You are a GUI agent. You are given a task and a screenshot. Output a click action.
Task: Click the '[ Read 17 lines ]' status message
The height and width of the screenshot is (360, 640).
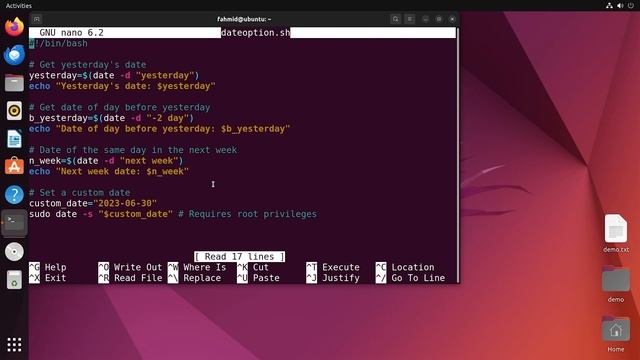(240, 257)
